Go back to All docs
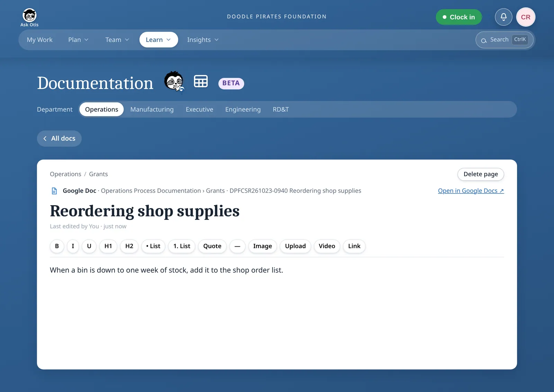Viewport: 554px width, 392px height. [59, 138]
